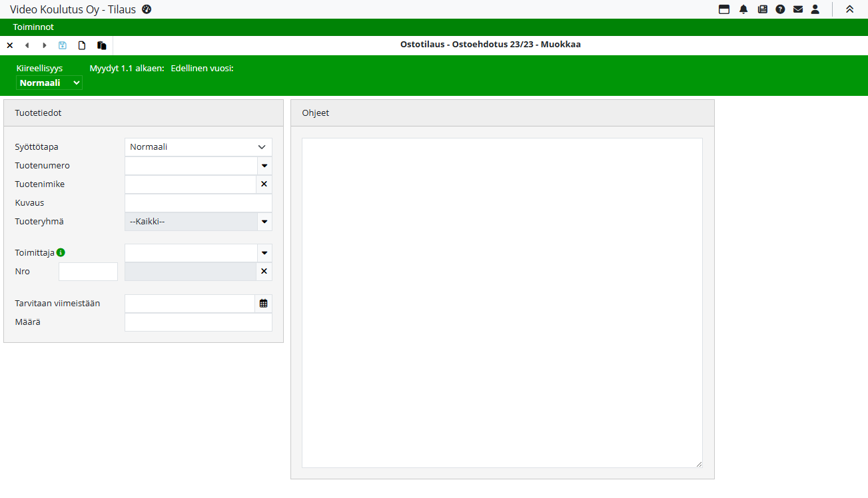
Task: Click the save diskette icon
Action: (x=63, y=45)
